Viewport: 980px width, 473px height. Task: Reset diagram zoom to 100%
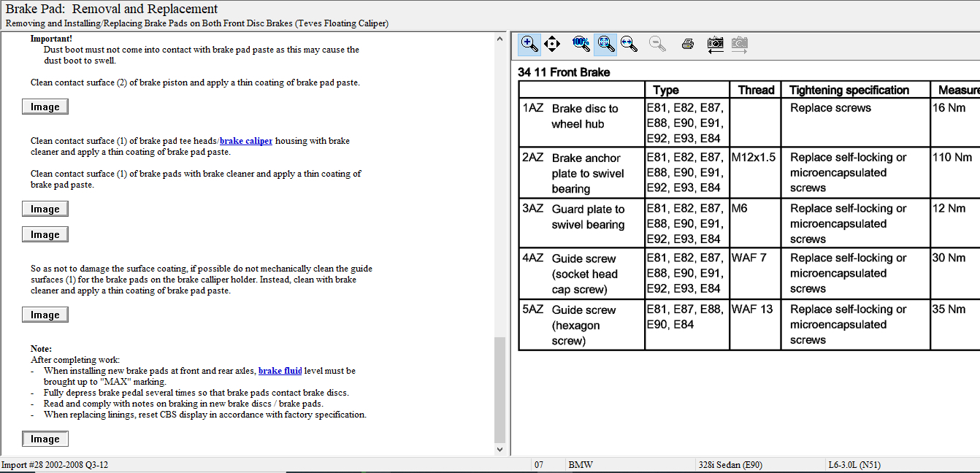(581, 45)
